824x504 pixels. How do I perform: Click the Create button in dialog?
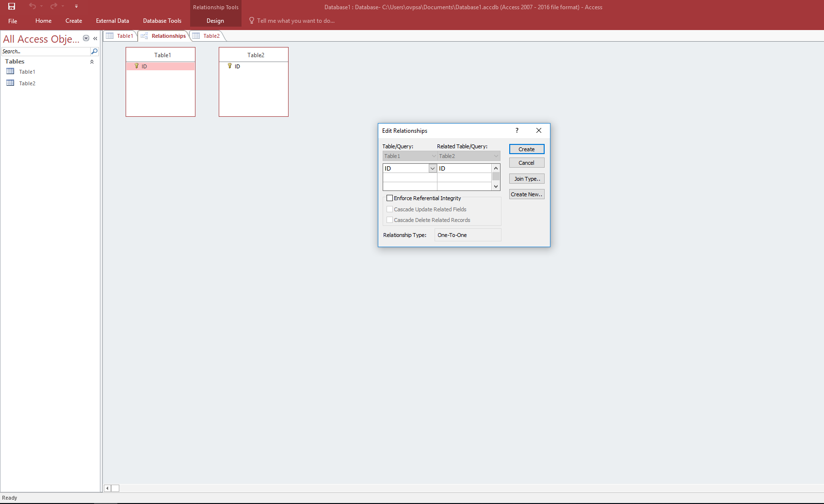527,149
